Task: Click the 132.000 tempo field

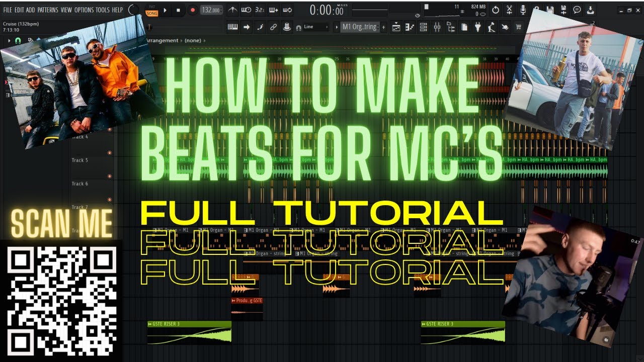Action: tap(211, 10)
